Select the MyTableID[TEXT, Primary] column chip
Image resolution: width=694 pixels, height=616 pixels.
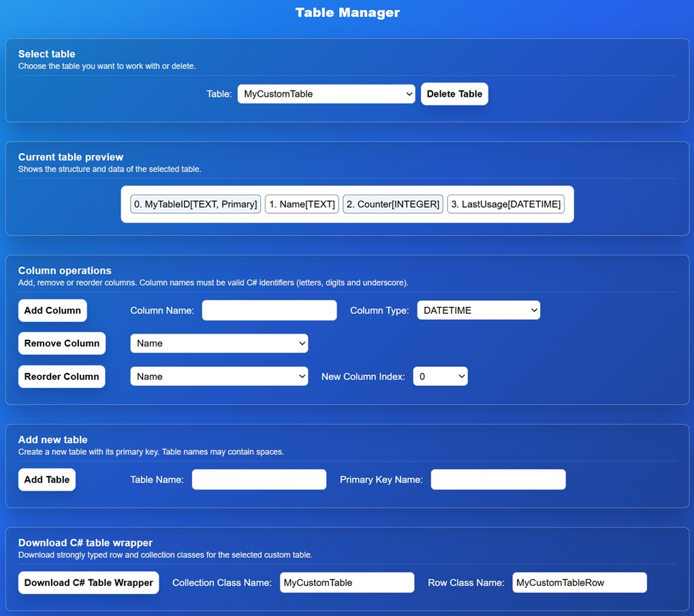click(195, 204)
